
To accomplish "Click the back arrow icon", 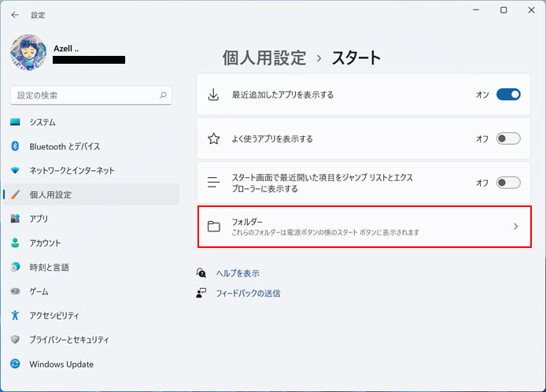I will pos(15,15).
